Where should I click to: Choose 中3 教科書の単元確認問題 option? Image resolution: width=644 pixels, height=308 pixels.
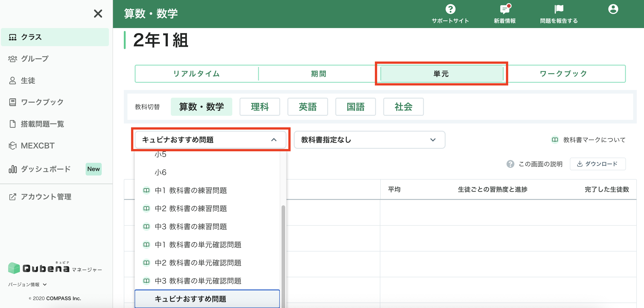(x=207, y=281)
